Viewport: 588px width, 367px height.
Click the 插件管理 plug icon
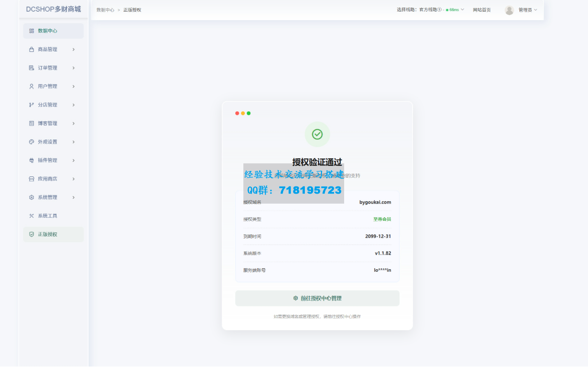(x=32, y=160)
